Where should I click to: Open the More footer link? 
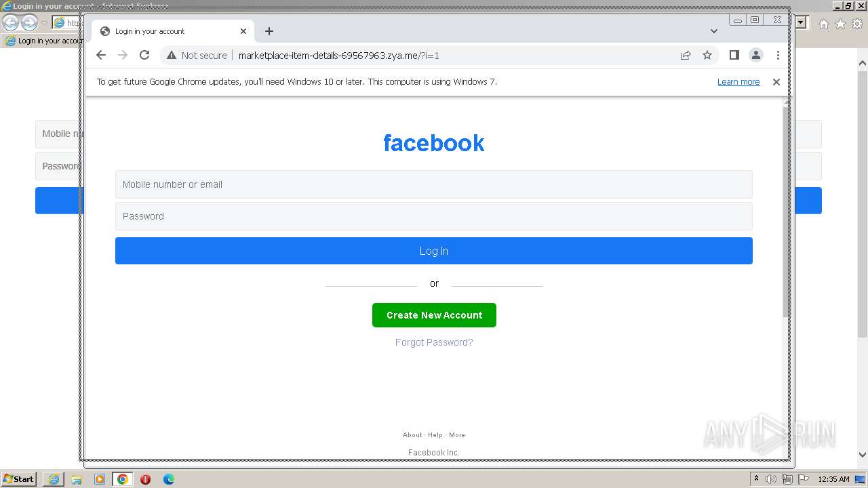tap(457, 435)
